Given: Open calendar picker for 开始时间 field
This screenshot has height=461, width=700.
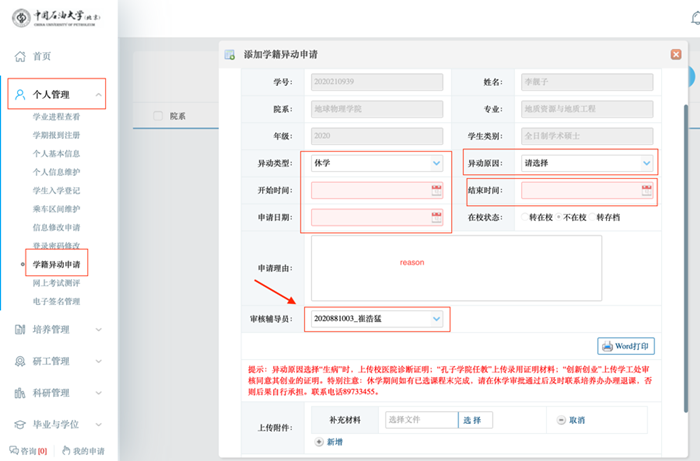Looking at the screenshot, I should coord(436,190).
